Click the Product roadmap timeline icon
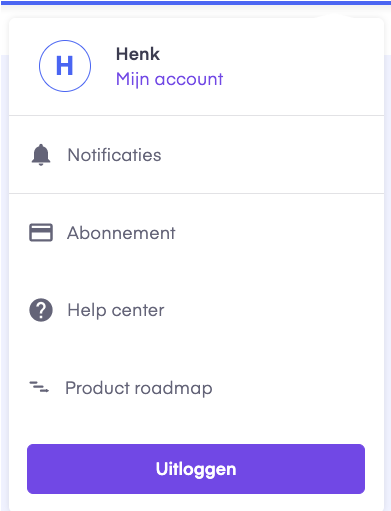The image size is (391, 511). [x=39, y=387]
